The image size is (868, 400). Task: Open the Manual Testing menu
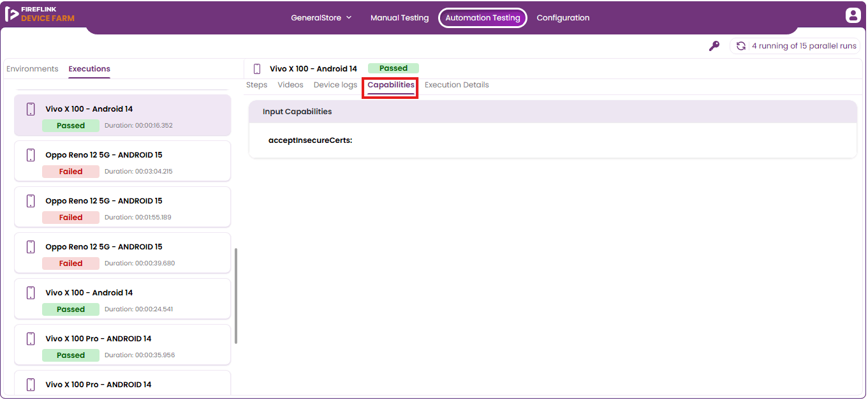click(400, 18)
